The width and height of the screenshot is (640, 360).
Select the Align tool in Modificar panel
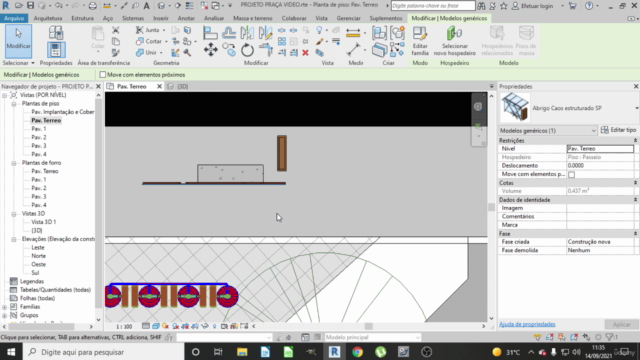click(210, 33)
